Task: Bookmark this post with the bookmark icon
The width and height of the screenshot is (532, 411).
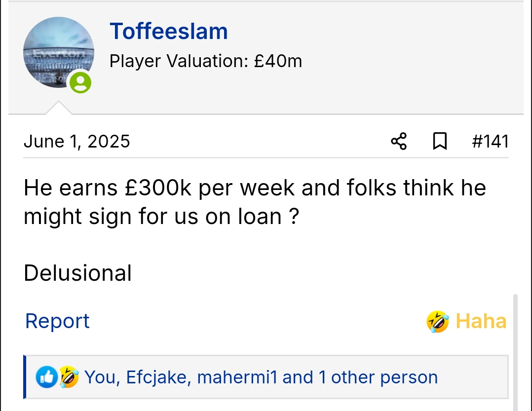Action: [439, 142]
